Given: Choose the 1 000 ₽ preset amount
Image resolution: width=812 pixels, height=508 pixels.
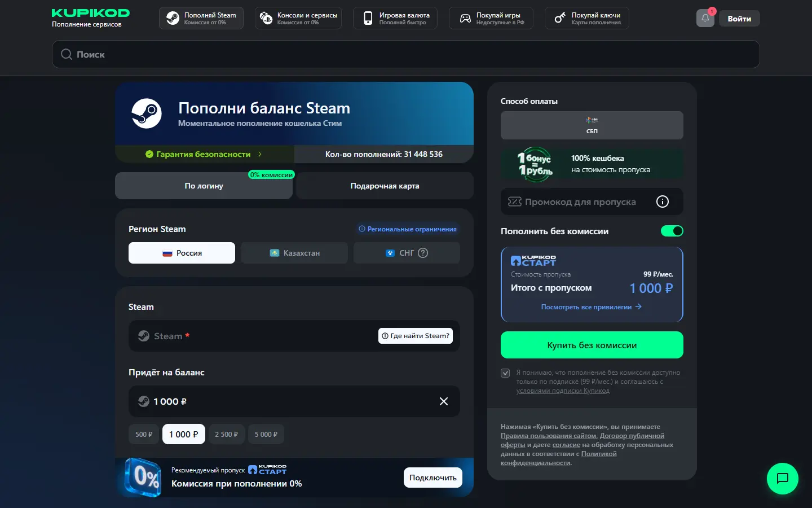Looking at the screenshot, I should (184, 434).
